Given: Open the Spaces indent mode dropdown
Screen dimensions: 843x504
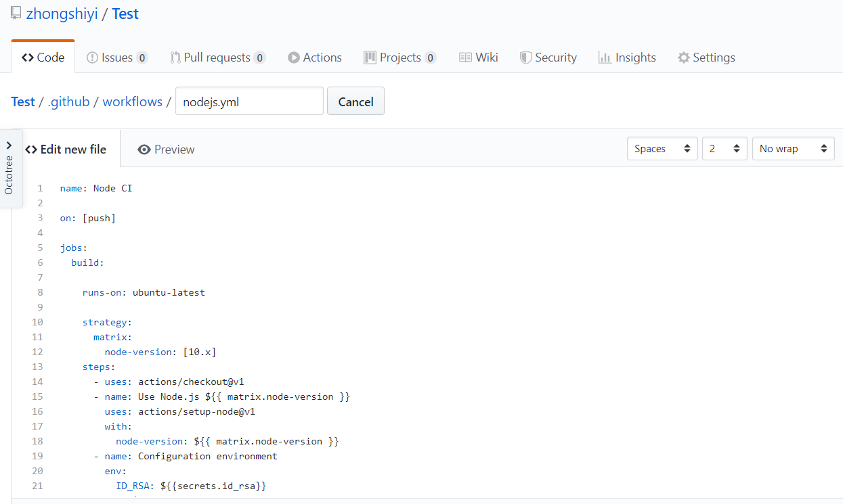Looking at the screenshot, I should point(662,149).
